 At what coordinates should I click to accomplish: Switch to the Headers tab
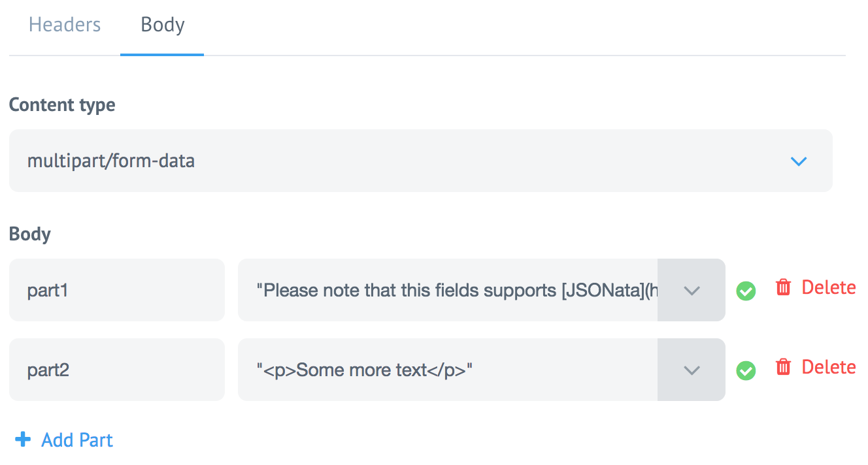[x=65, y=25]
